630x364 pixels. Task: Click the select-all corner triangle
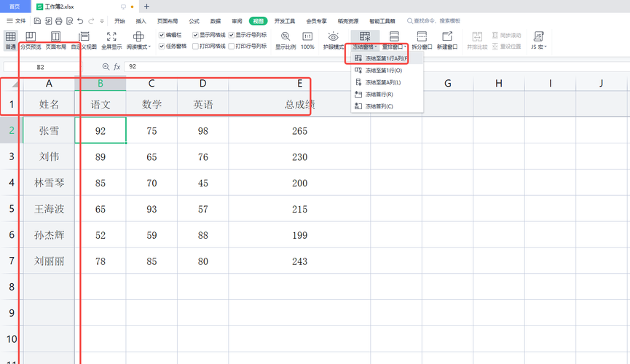coord(15,84)
